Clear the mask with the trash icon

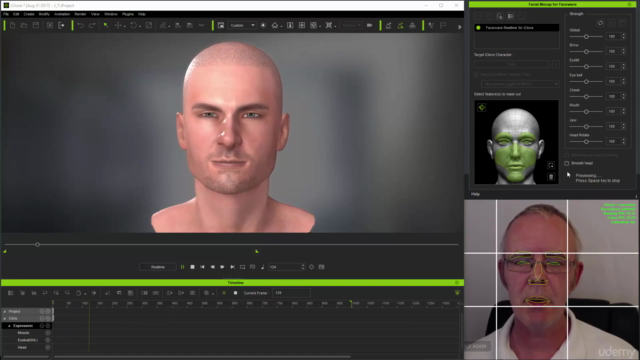tap(551, 177)
